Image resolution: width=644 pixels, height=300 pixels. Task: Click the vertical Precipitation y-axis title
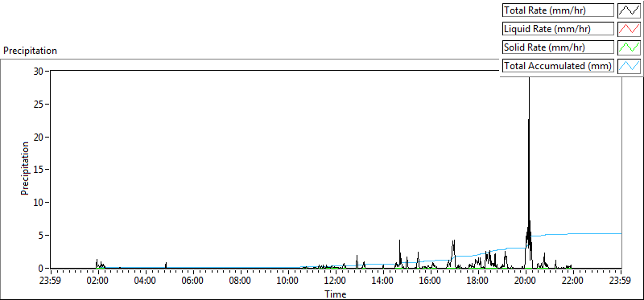click(25, 168)
